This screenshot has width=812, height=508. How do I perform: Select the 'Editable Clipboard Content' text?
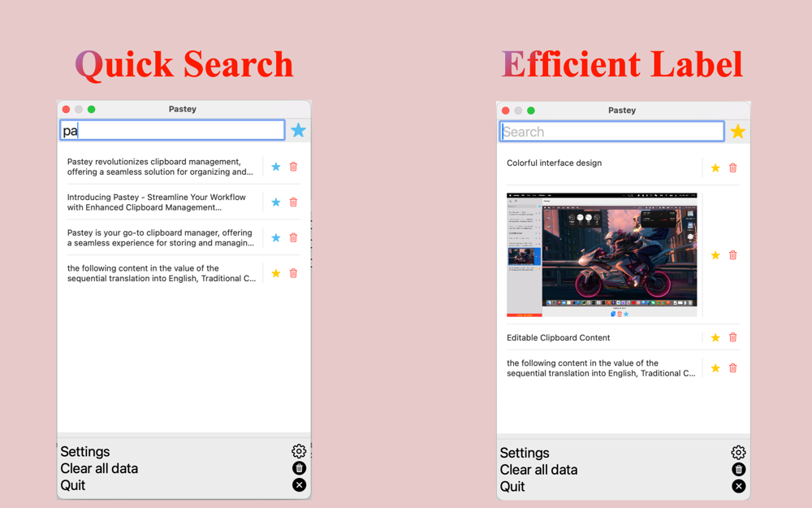coord(559,337)
